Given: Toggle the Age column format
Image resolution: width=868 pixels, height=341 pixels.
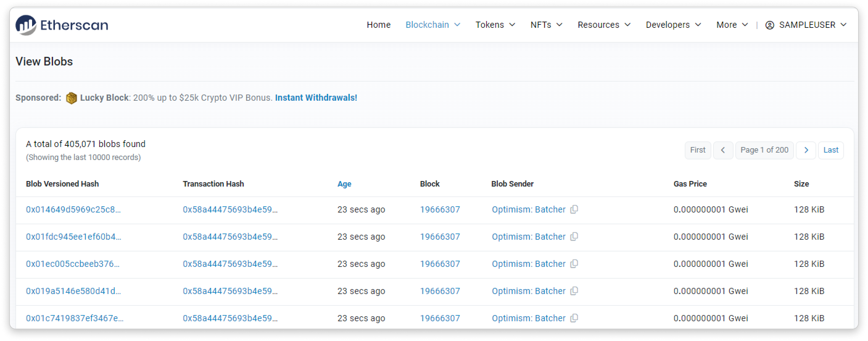Looking at the screenshot, I should [x=344, y=184].
